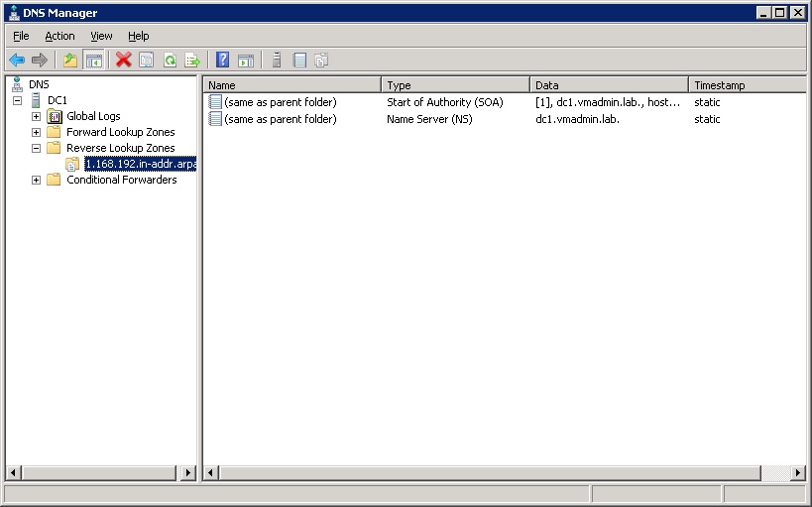The image size is (812, 507).
Task: Expand the Global Logs node
Action: click(36, 117)
